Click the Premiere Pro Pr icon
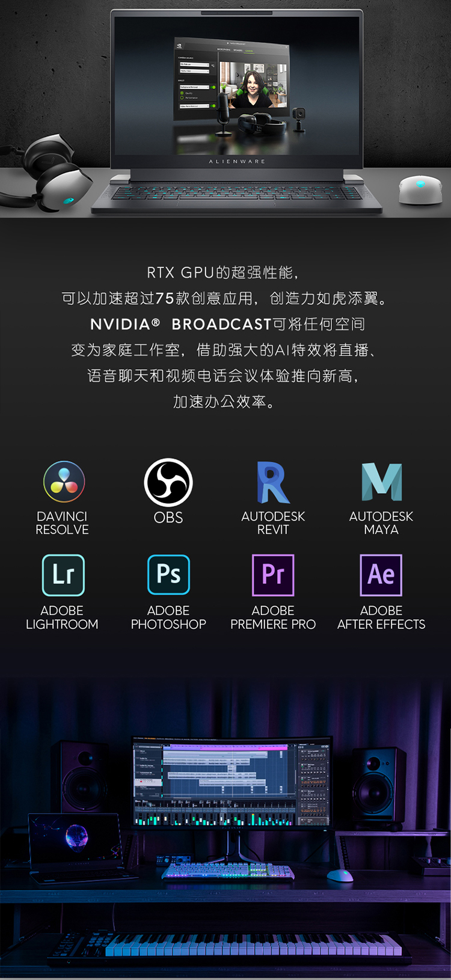 click(273, 575)
